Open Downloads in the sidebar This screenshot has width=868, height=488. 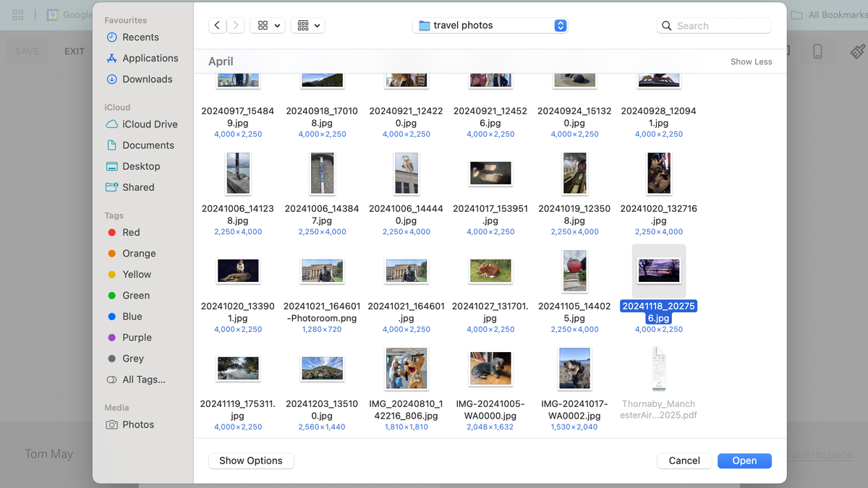point(139,79)
